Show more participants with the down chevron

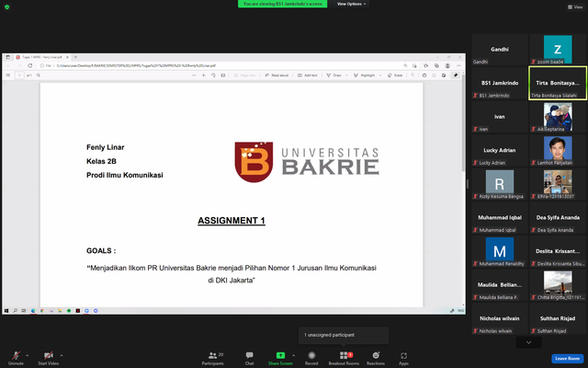tap(528, 342)
